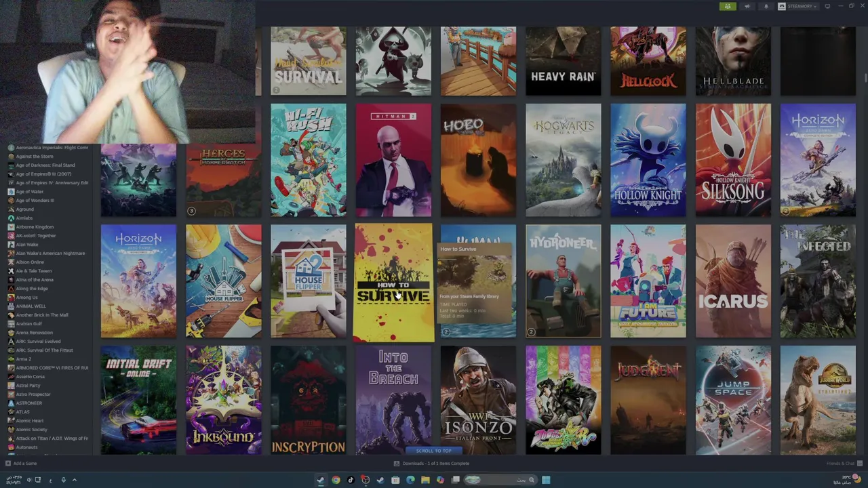Open the weather widget on taskbar

(x=848, y=480)
